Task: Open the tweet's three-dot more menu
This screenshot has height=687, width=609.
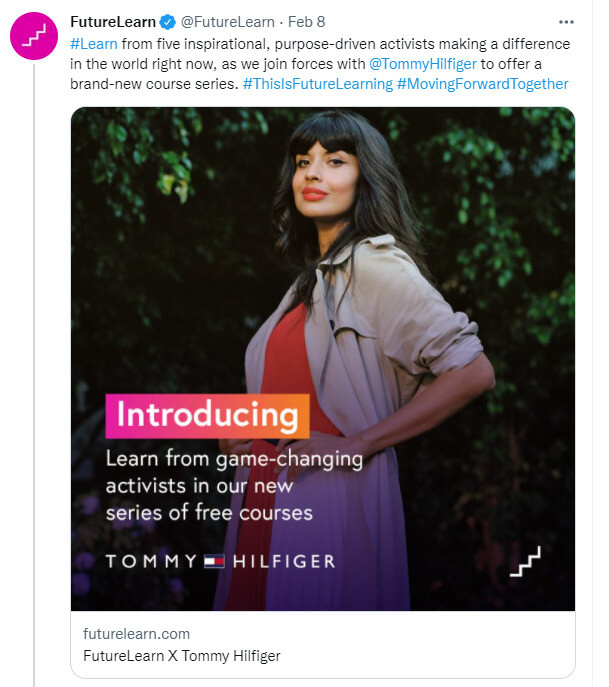Action: (565, 22)
